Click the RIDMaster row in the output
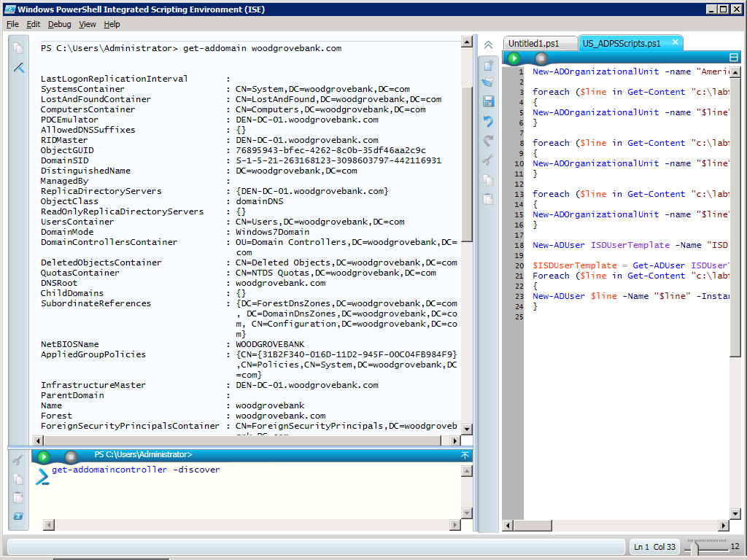Image resolution: width=747 pixels, height=560 pixels. tap(209, 140)
